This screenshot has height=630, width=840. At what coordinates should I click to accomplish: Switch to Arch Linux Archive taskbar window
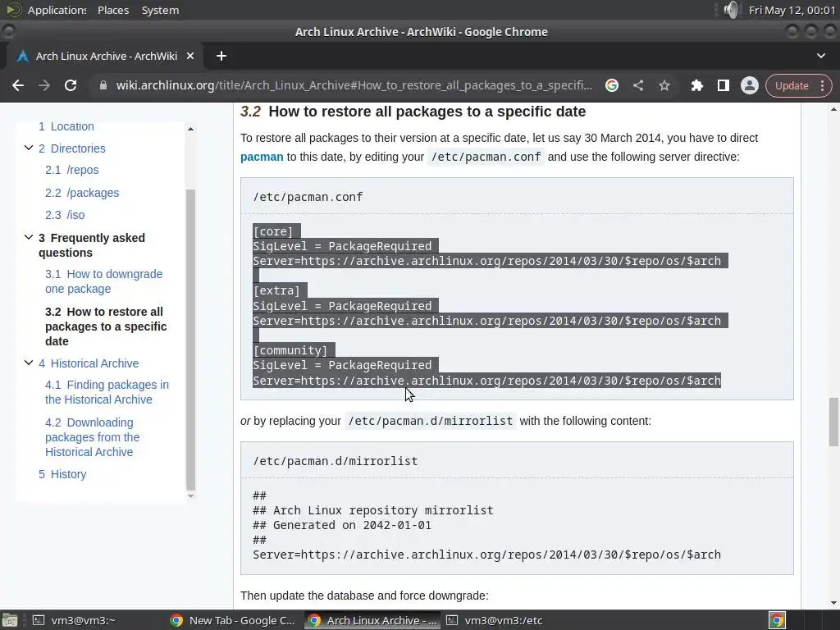[x=372, y=620]
